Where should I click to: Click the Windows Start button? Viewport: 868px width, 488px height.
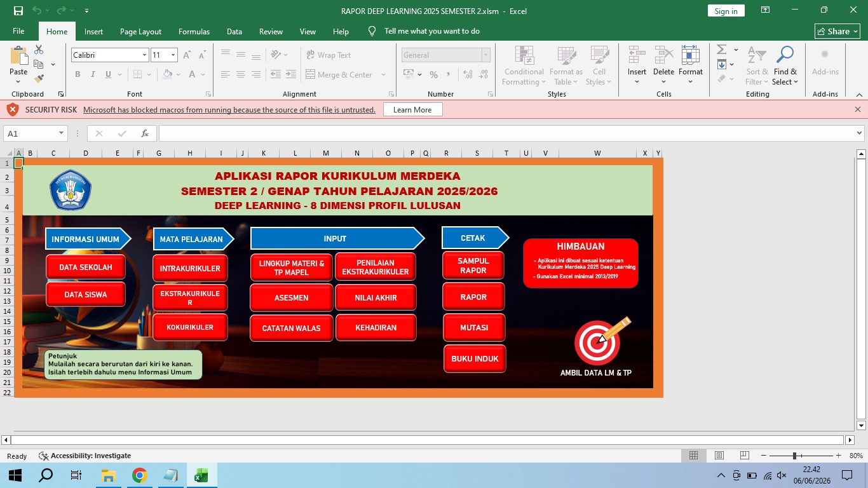(15, 475)
